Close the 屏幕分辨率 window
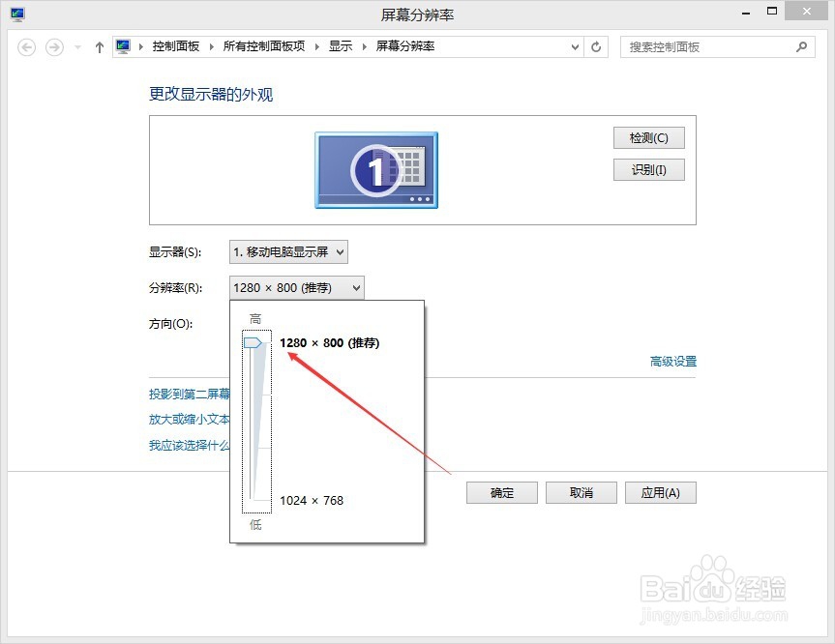Viewport: 835px width, 644px height. 807,12
